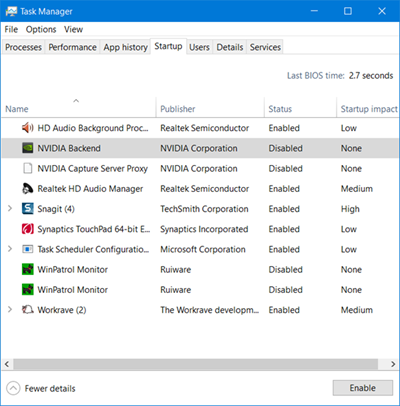Image resolution: width=400 pixels, height=406 pixels.
Task: Click The Workrave developm... publisher cell
Action: click(x=210, y=310)
